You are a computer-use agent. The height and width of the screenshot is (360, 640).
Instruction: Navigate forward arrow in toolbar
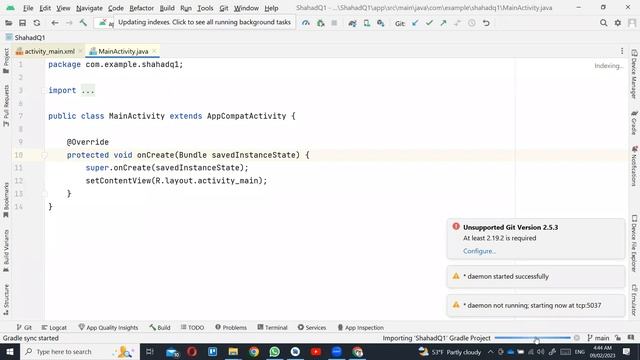(x=69, y=23)
